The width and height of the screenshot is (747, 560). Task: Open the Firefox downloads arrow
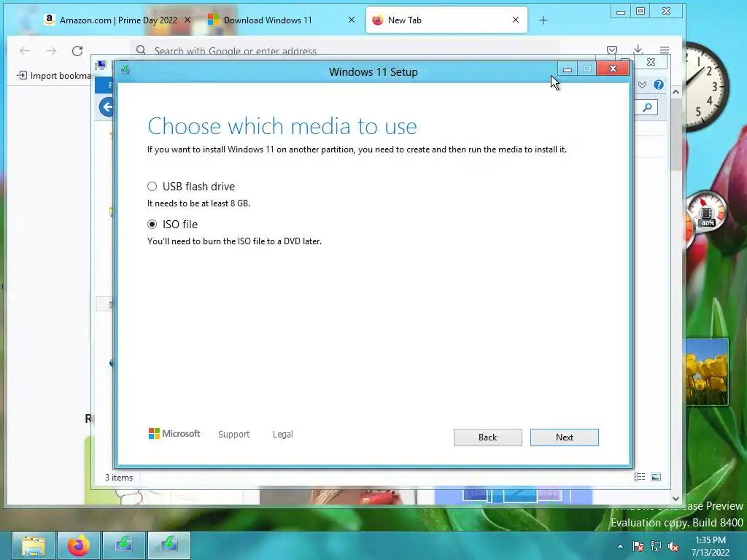click(x=638, y=50)
